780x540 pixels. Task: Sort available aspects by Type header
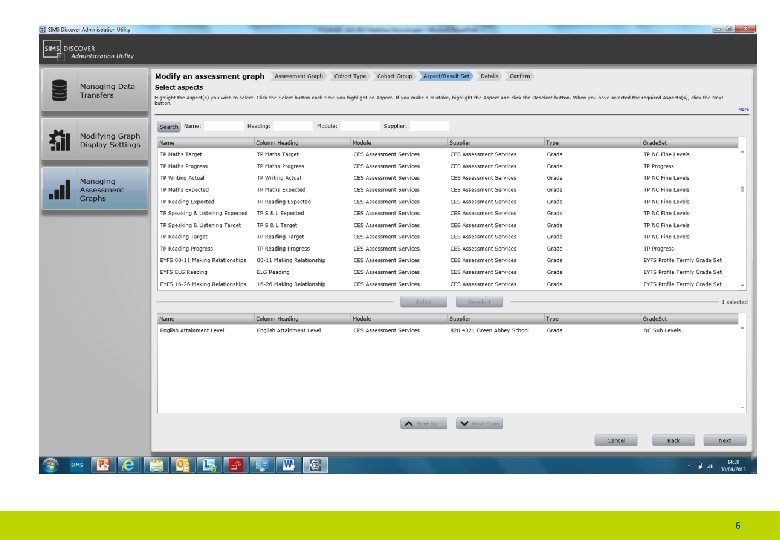click(x=592, y=143)
